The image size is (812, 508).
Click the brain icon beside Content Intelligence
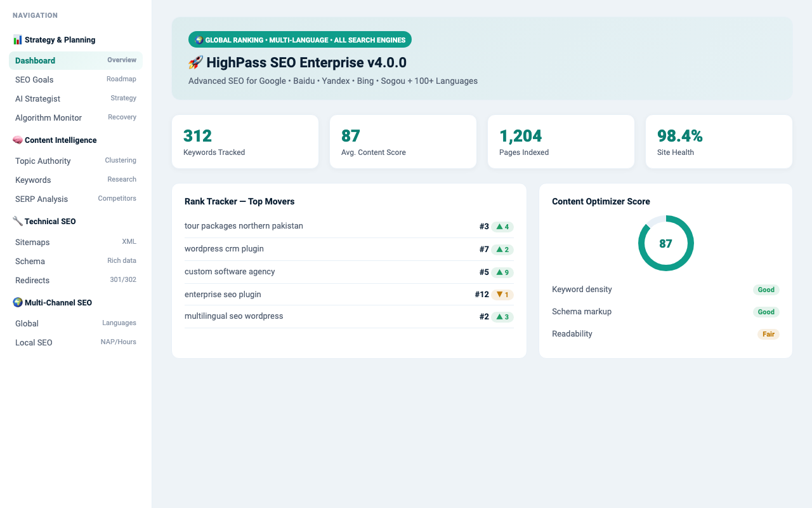[x=18, y=140]
